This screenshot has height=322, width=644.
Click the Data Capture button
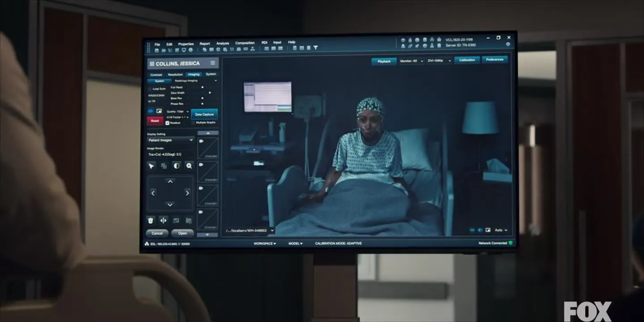[x=204, y=114]
